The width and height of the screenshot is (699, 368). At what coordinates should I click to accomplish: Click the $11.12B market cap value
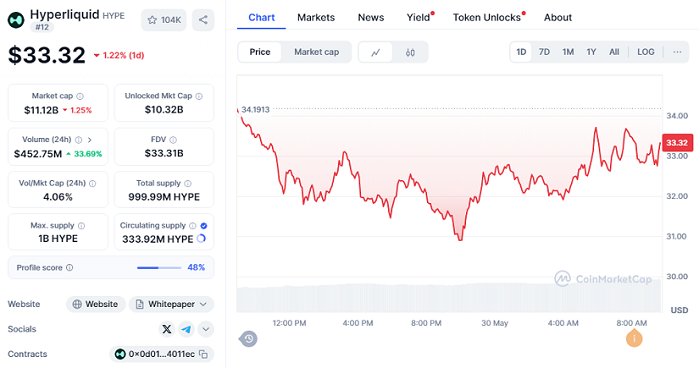[x=41, y=110]
